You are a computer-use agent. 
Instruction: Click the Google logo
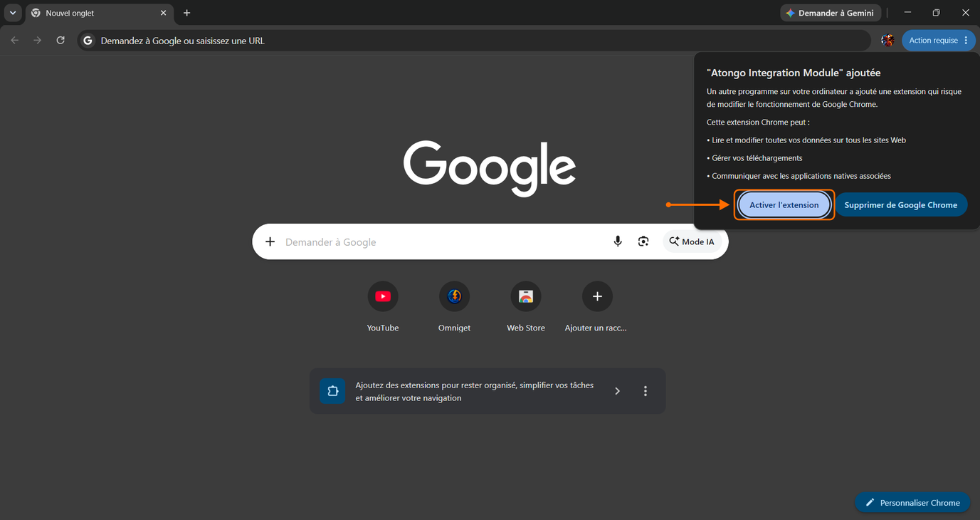tap(490, 168)
